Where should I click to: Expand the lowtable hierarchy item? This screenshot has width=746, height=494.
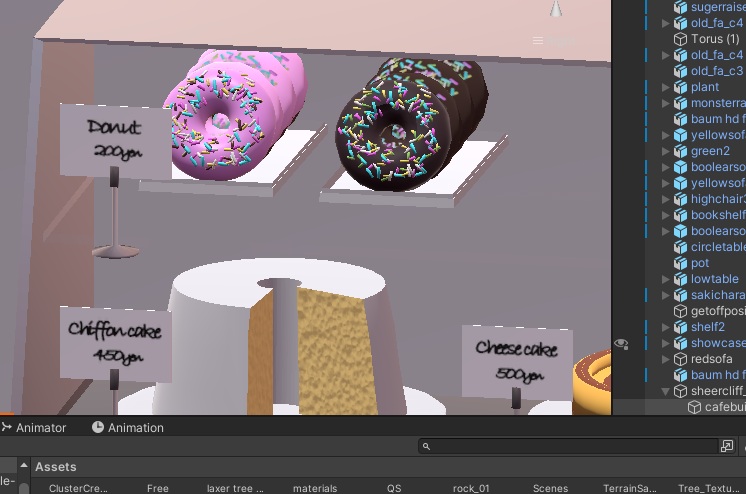(667, 279)
